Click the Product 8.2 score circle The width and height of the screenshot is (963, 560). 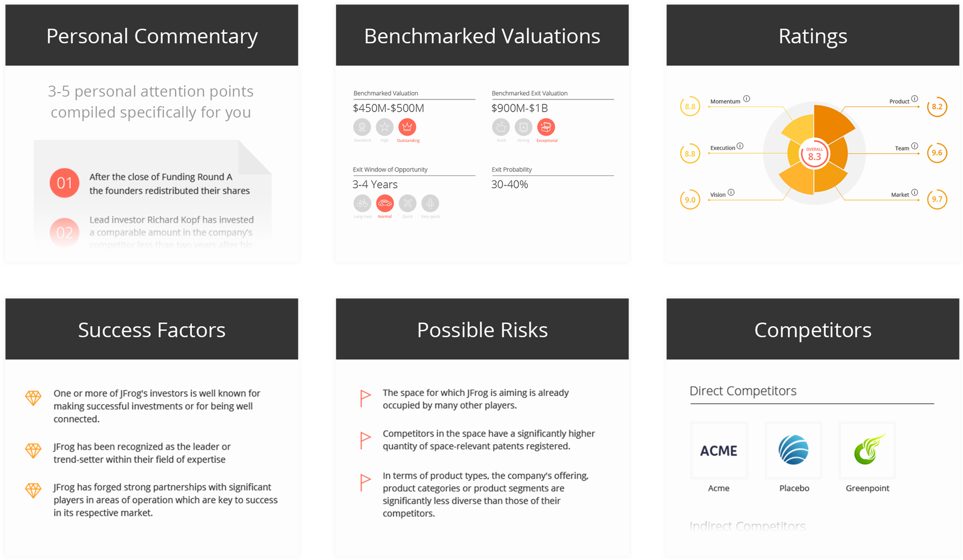click(937, 107)
